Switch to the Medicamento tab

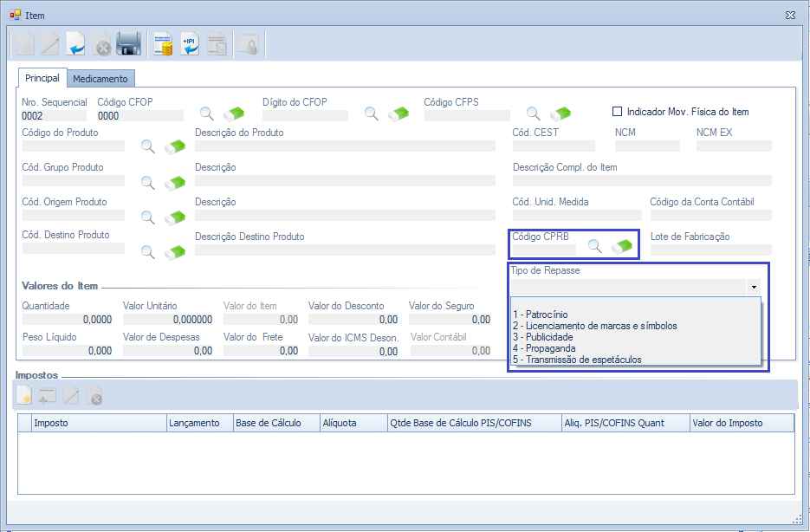point(100,79)
